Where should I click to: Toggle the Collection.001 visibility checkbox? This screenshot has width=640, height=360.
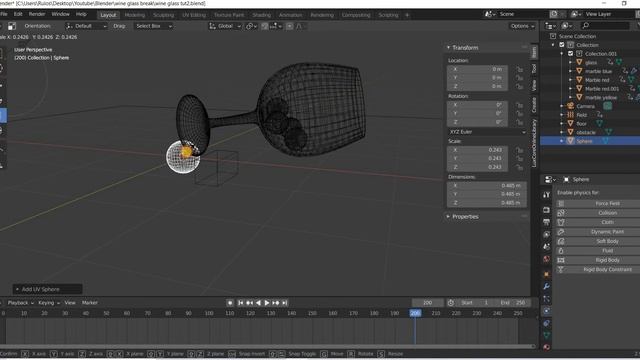(571, 53)
